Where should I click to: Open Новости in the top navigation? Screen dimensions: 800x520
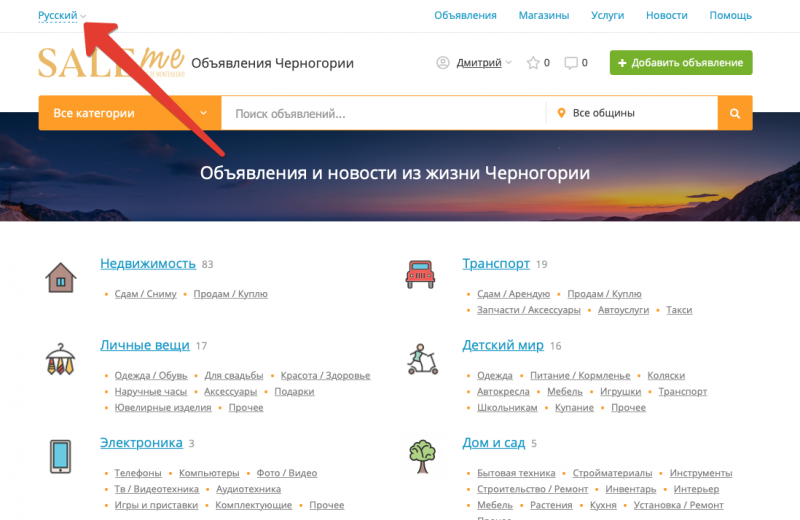click(666, 16)
